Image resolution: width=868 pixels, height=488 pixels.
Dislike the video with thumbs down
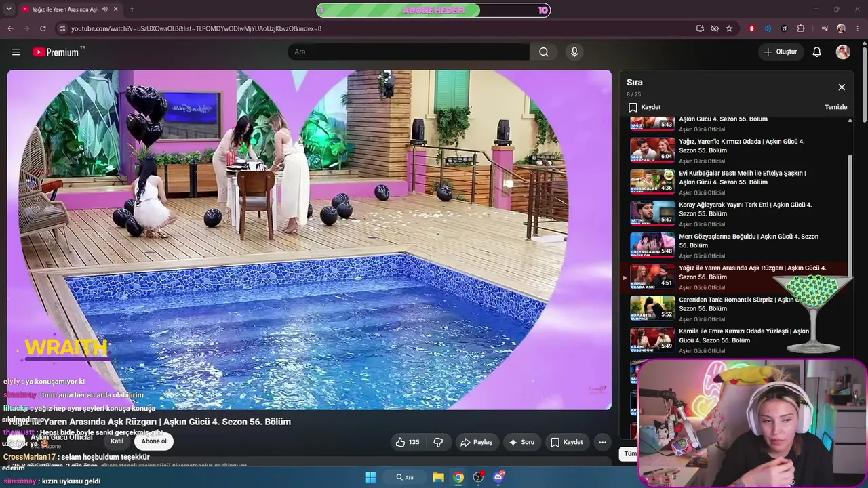coord(438,442)
